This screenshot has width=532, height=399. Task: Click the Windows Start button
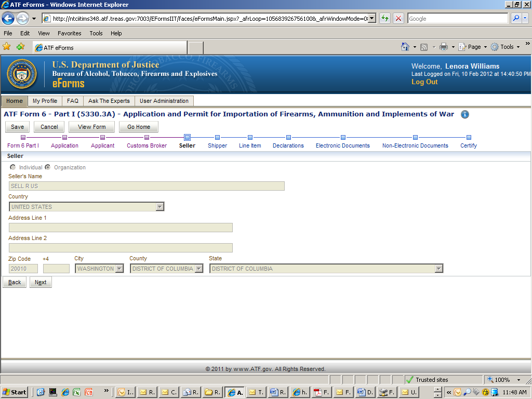pos(14,392)
